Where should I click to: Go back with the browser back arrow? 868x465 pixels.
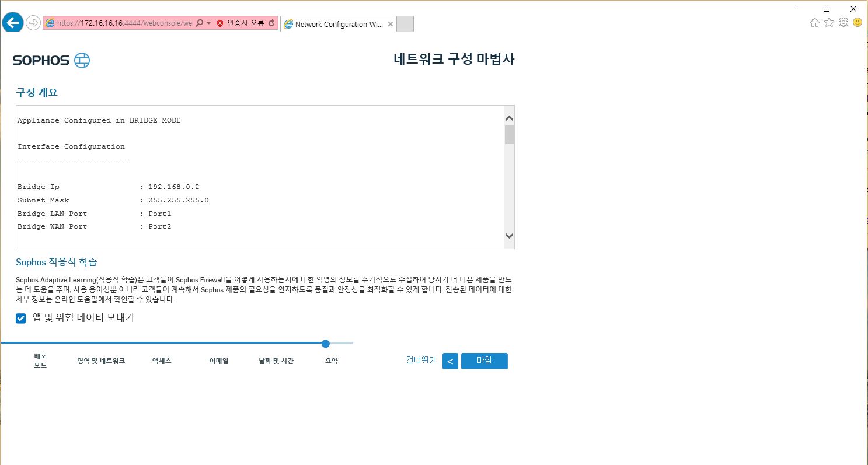click(13, 23)
